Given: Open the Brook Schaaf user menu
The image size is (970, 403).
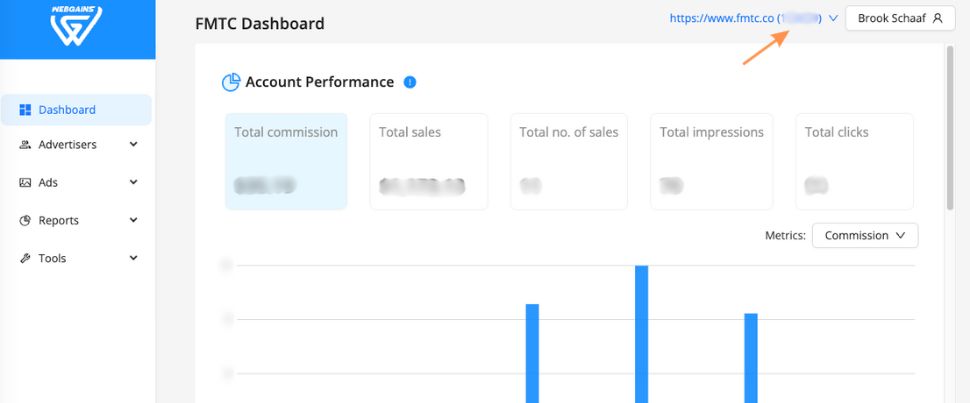Looking at the screenshot, I should coord(899,18).
